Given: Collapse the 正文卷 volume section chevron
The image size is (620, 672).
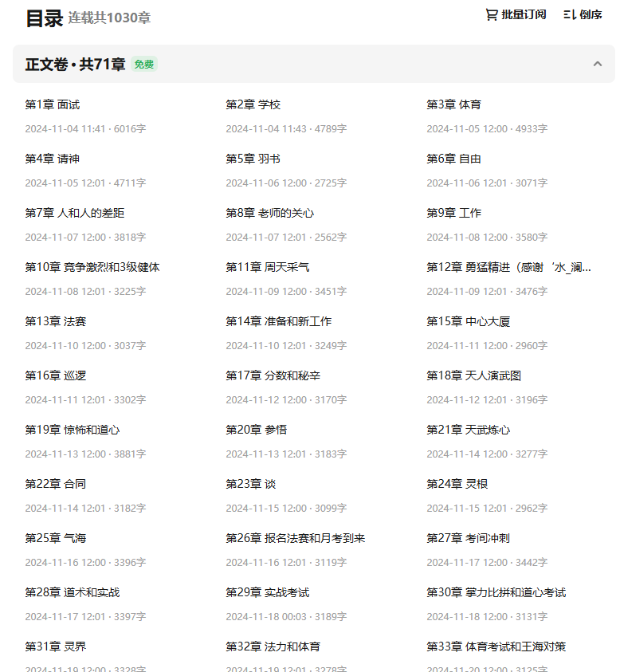Looking at the screenshot, I should 598,64.
